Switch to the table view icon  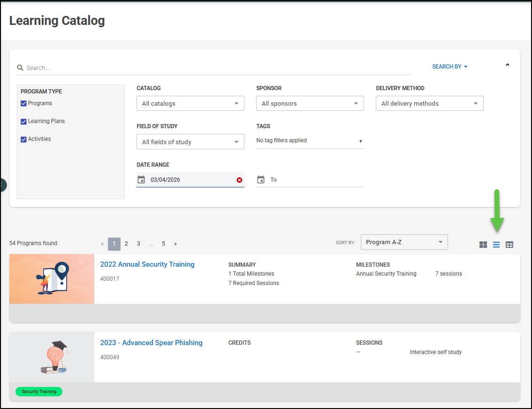pos(509,245)
